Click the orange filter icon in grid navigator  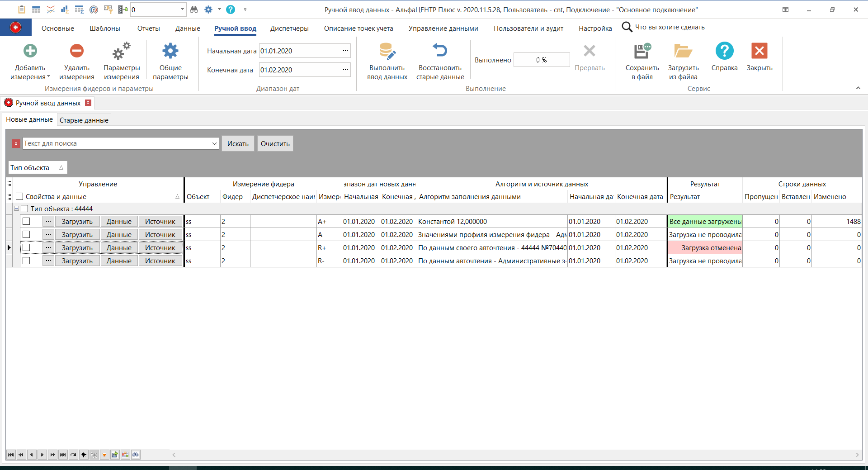coord(105,455)
